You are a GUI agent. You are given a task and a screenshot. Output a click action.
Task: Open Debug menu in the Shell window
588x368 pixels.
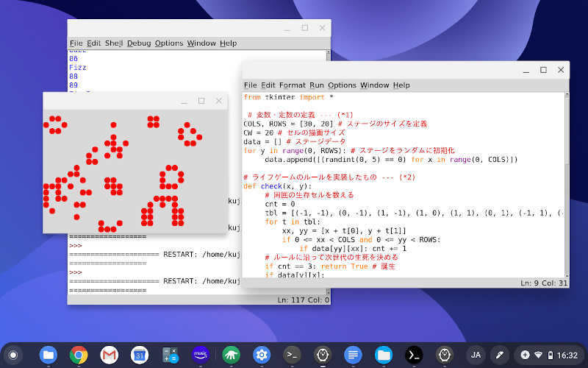(139, 43)
